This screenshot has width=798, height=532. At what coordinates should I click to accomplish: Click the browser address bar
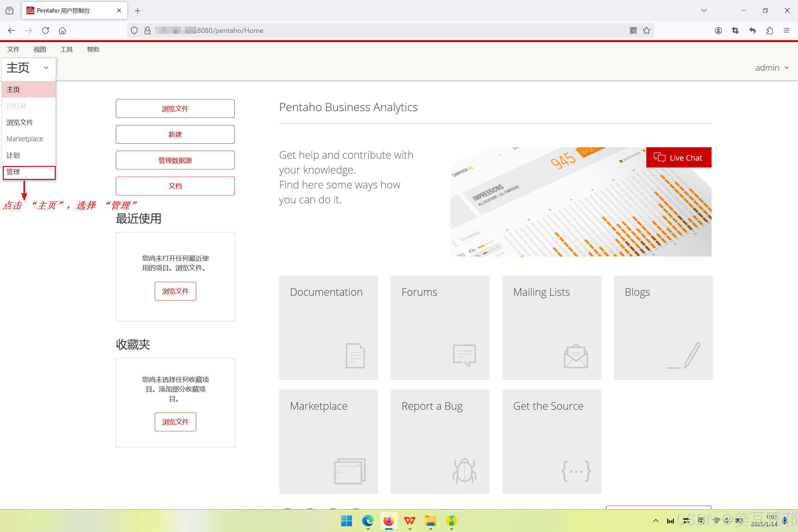[373, 30]
